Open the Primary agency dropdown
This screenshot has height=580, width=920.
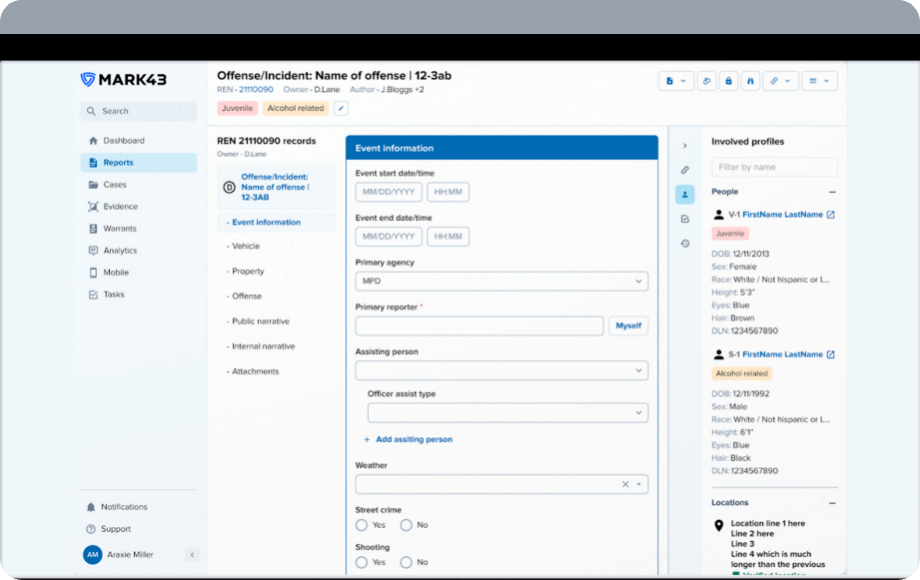[500, 281]
